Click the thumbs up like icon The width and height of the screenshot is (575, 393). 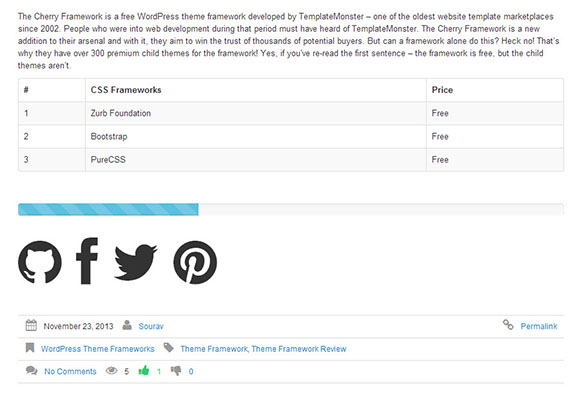coord(144,371)
